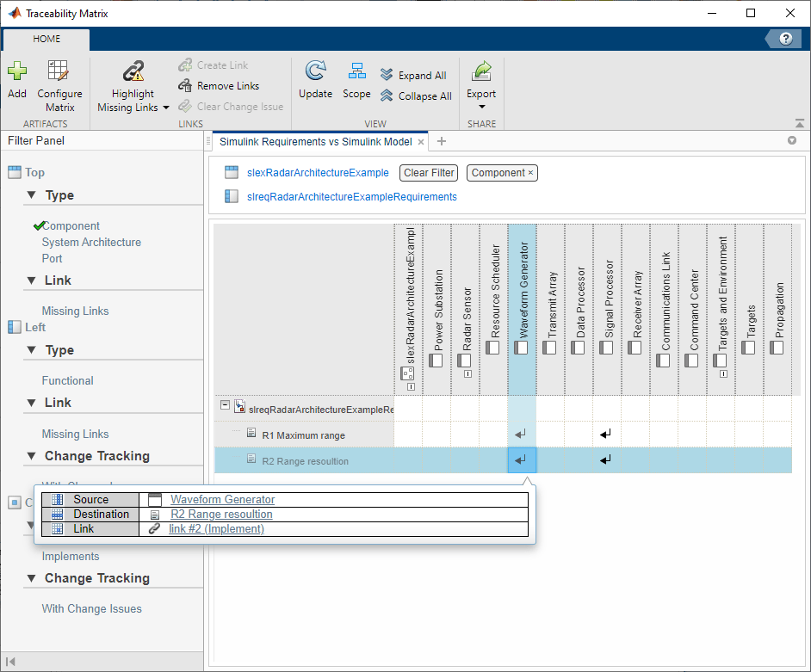The image size is (811, 672).
Task: Open the Help question mark
Action: (786, 39)
